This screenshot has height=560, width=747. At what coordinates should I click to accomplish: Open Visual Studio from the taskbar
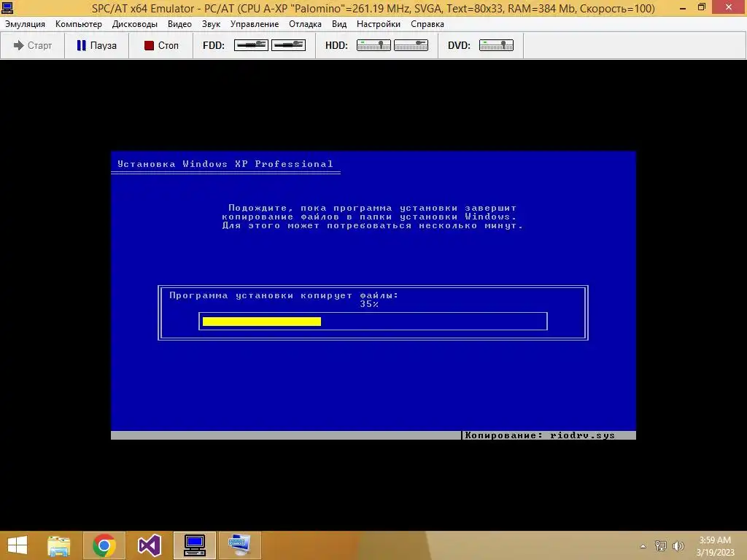149,545
